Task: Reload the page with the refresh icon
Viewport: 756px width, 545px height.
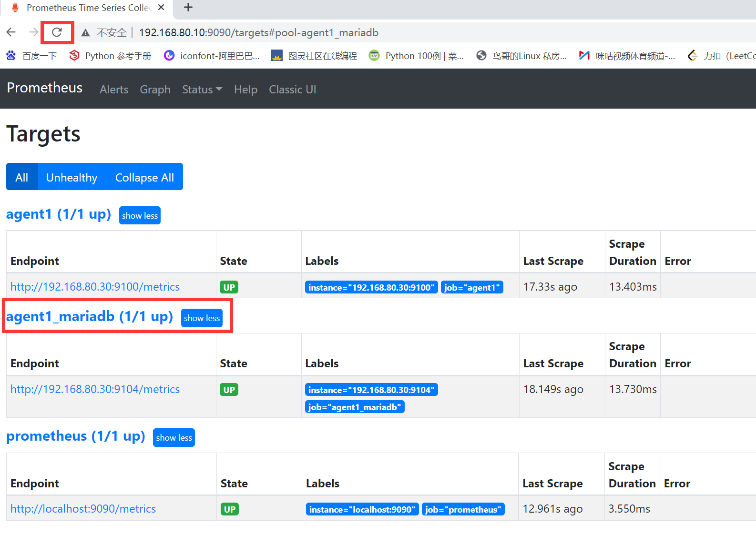Action: 57,32
